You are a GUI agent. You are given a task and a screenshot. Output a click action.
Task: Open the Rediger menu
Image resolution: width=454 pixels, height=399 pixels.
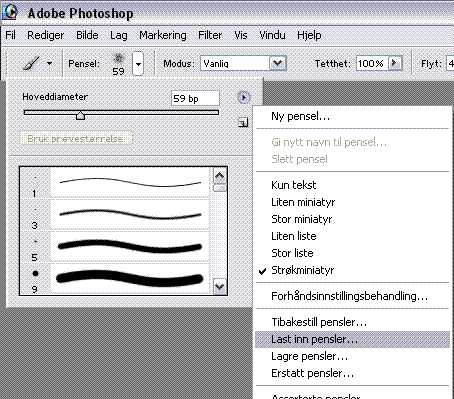point(45,35)
